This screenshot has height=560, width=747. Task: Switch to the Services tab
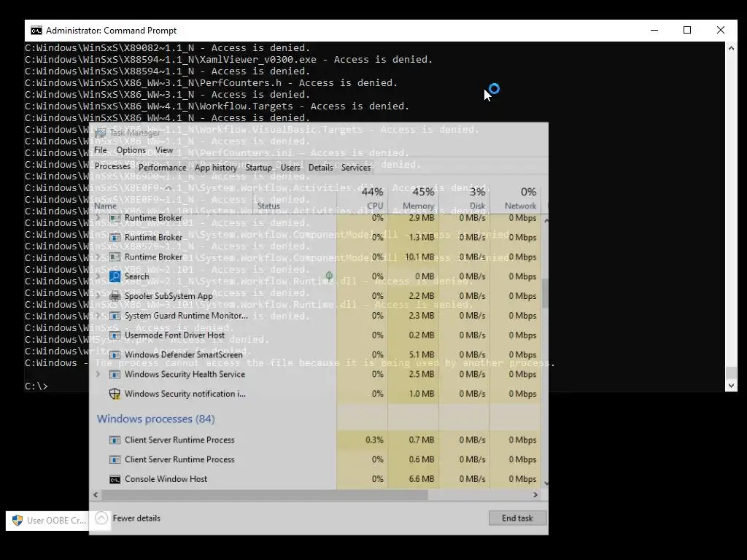pyautogui.click(x=356, y=168)
